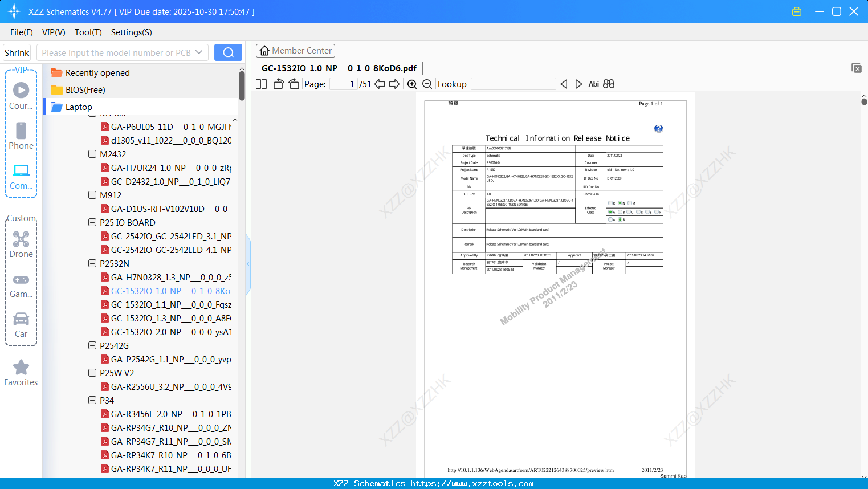Open GC-2542IO_GC-2542LED_3.1_NP file

(166, 236)
